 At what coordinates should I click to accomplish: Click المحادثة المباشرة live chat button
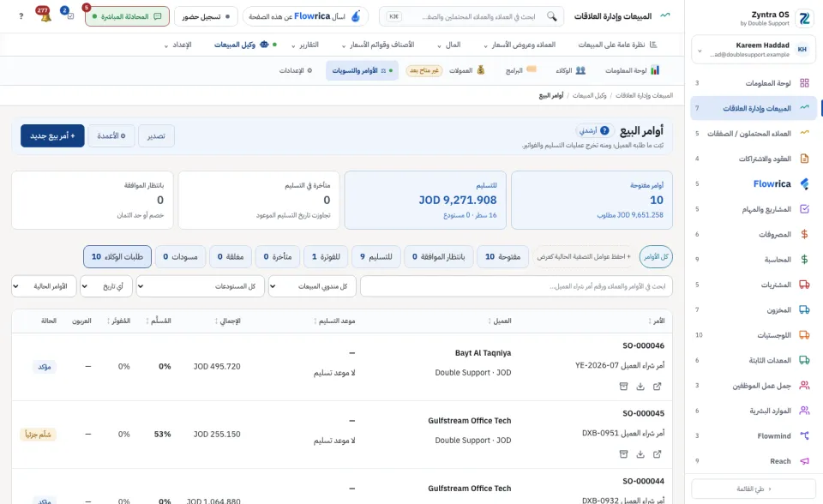[x=127, y=16]
